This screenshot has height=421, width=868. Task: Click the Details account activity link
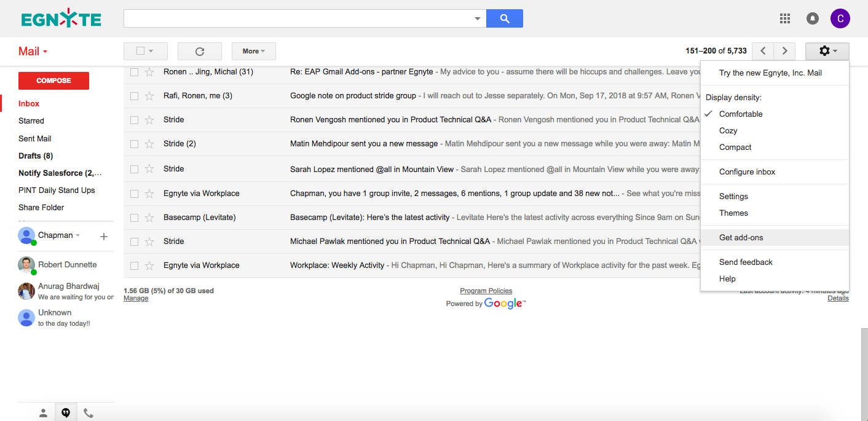(838, 298)
